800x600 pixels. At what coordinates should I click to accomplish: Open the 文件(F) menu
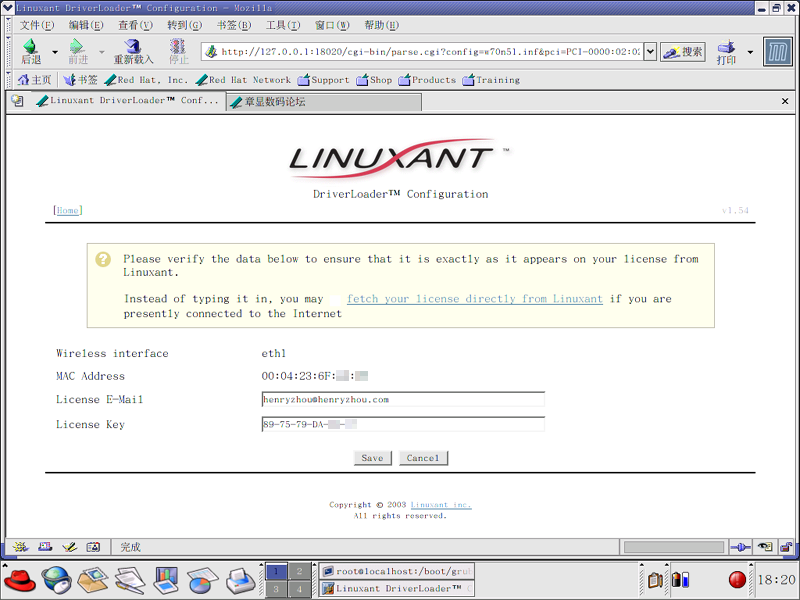click(x=37, y=25)
